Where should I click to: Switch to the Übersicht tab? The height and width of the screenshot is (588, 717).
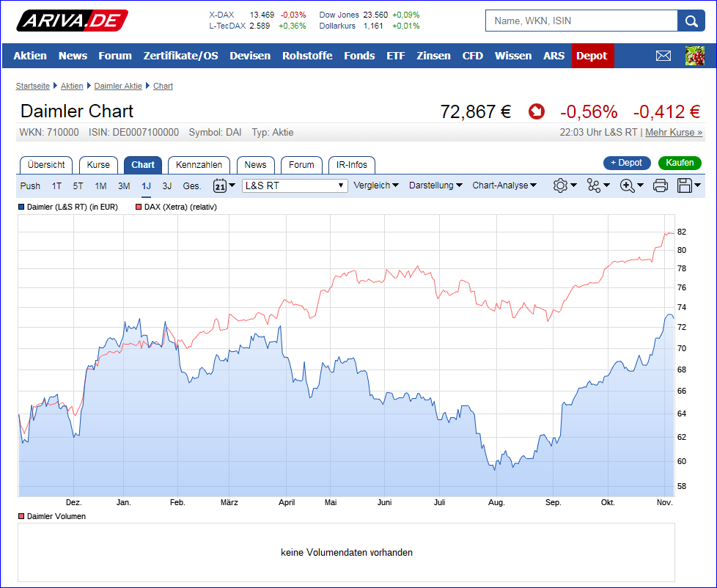(x=46, y=165)
